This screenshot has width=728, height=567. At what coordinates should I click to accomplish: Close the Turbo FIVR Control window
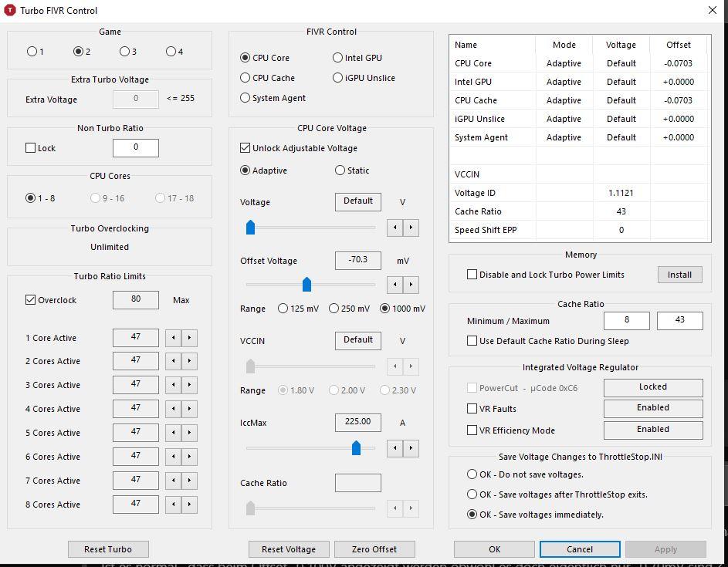click(x=713, y=10)
